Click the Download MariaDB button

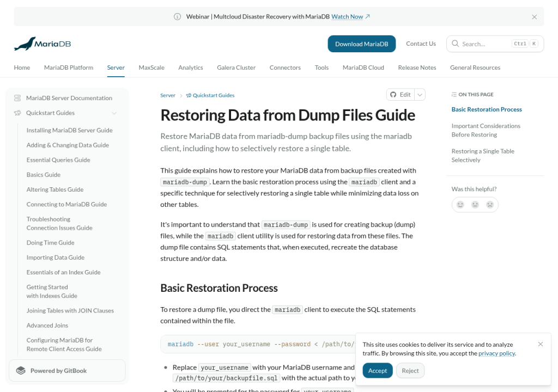coord(362,44)
